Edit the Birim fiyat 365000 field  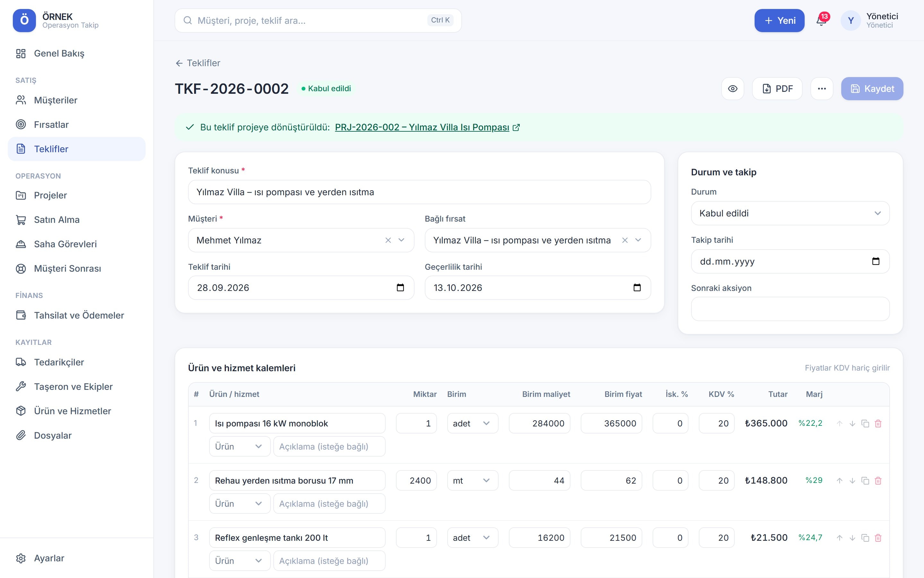611,423
